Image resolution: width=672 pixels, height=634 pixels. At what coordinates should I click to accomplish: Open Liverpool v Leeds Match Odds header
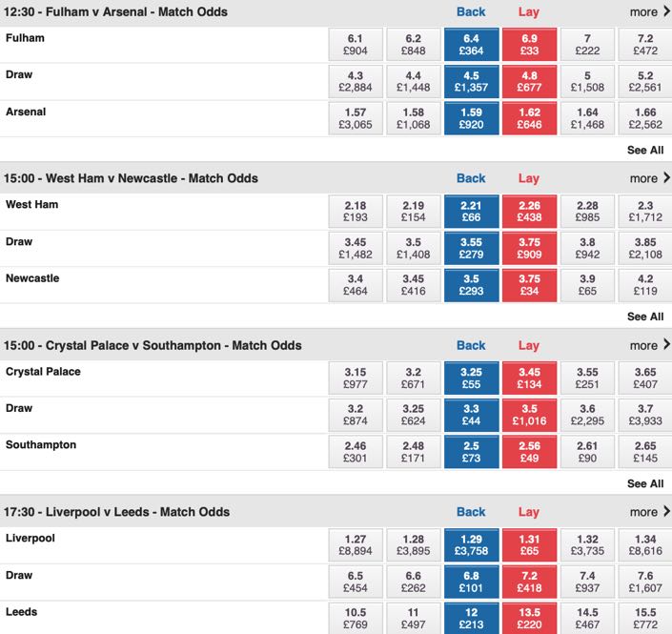click(x=116, y=512)
